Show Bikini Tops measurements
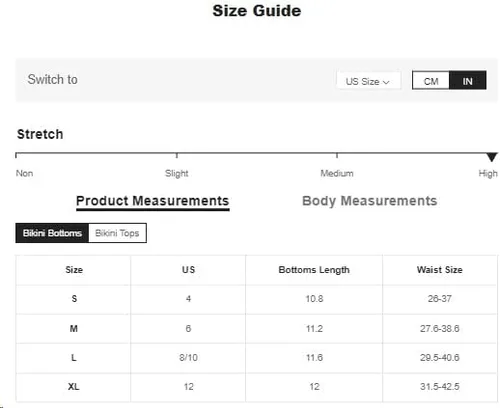 click(x=117, y=233)
